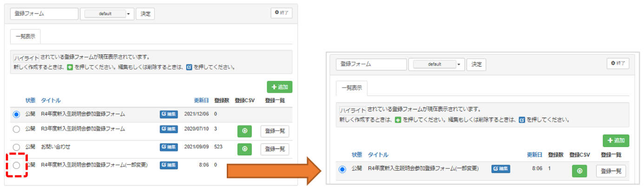Click 編集 icon for R3年度新入生説明会参加登録フォーム
The width and height of the screenshot is (644, 188).
pyautogui.click(x=169, y=129)
